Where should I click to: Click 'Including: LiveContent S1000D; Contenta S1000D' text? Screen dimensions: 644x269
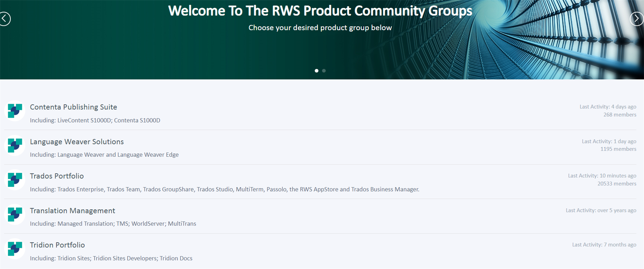pyautogui.click(x=95, y=120)
